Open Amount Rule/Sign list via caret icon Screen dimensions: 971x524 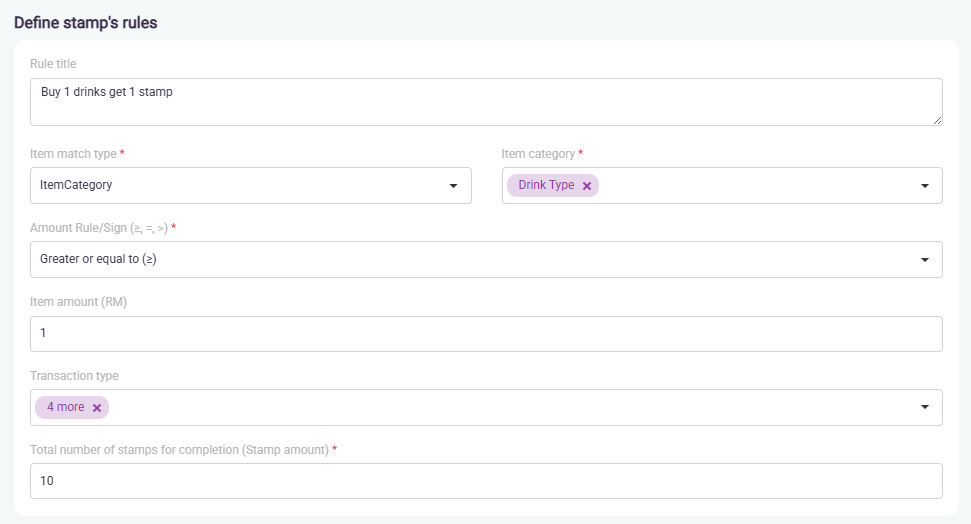click(924, 260)
